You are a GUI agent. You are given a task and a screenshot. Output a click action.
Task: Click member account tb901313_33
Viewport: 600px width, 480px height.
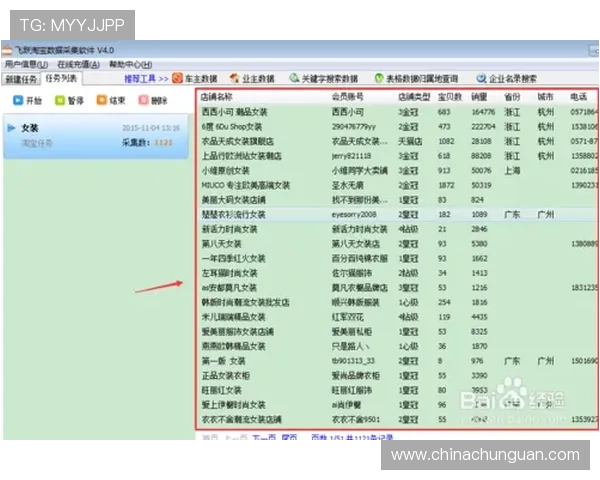click(353, 361)
